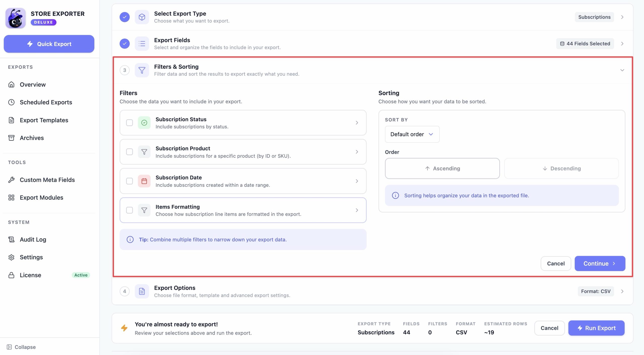The width and height of the screenshot is (644, 355).
Task: Click the Export Modules grid icon
Action: (x=11, y=198)
